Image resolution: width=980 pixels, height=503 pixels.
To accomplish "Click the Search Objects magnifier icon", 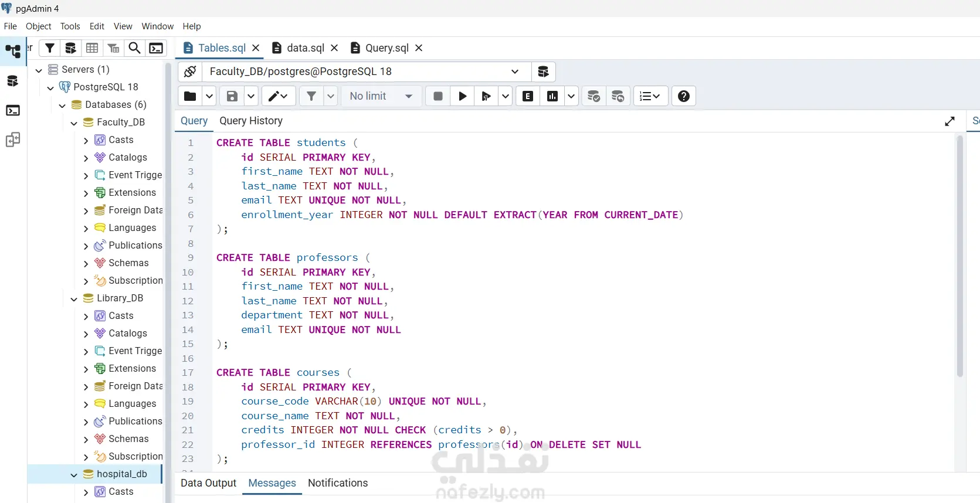I will coord(134,48).
